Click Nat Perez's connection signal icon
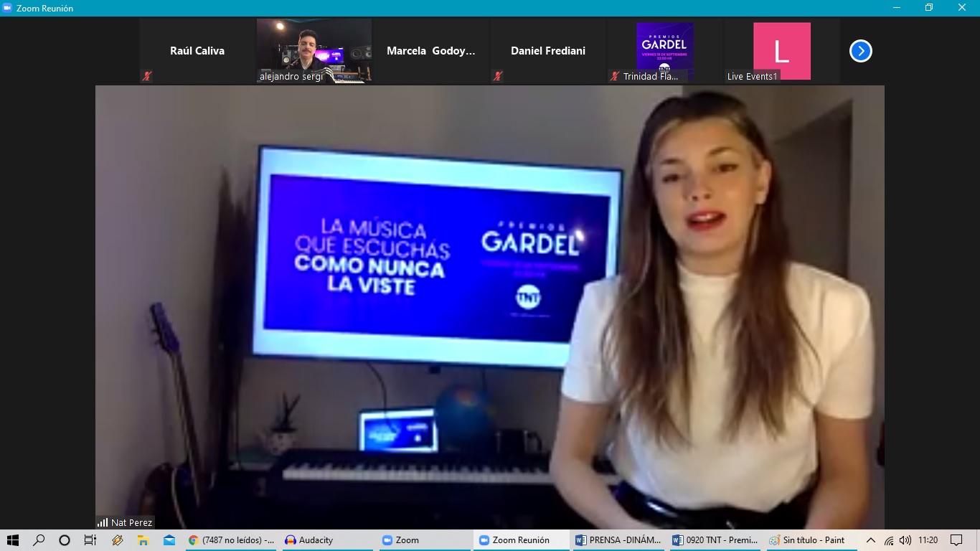 103,523
